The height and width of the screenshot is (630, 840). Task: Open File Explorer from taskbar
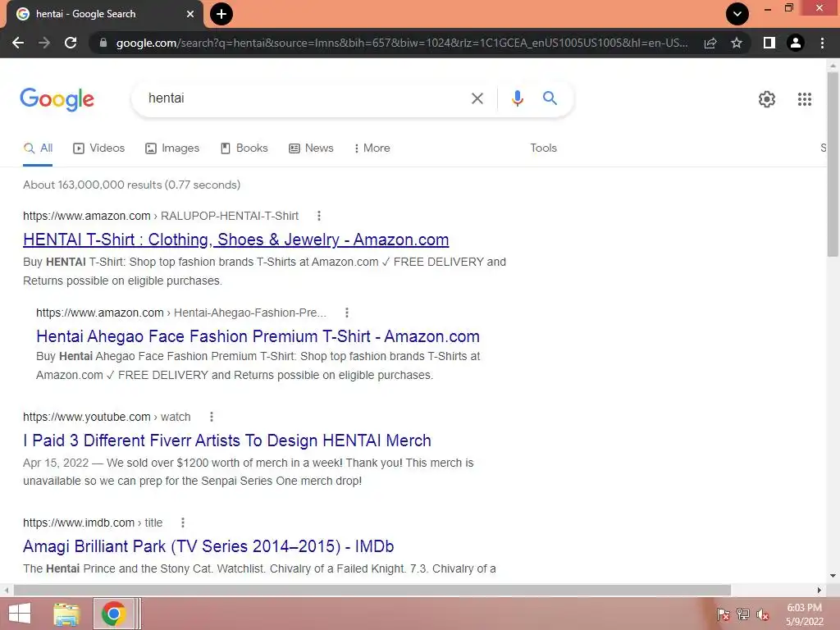point(66,614)
